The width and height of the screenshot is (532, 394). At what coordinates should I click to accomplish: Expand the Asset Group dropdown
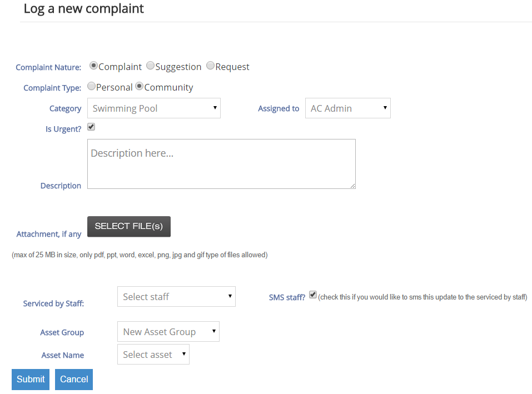pyautogui.click(x=168, y=331)
